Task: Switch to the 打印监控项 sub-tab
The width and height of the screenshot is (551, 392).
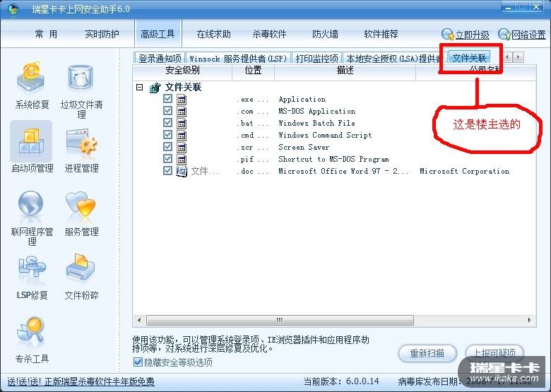Action: pyautogui.click(x=317, y=58)
